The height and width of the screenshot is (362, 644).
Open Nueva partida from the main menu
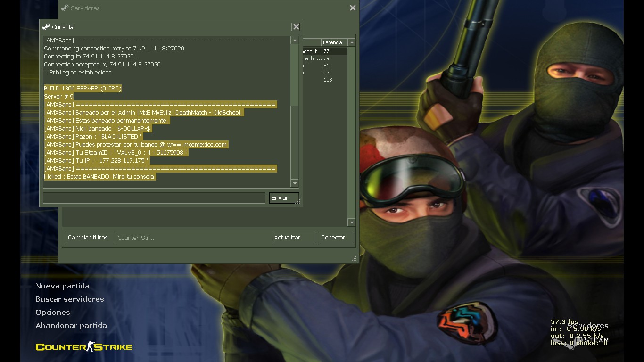click(x=62, y=286)
